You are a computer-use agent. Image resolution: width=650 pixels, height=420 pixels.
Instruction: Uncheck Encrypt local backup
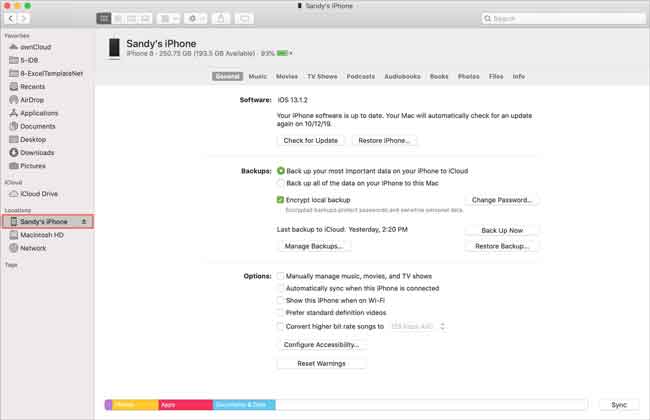click(x=281, y=200)
